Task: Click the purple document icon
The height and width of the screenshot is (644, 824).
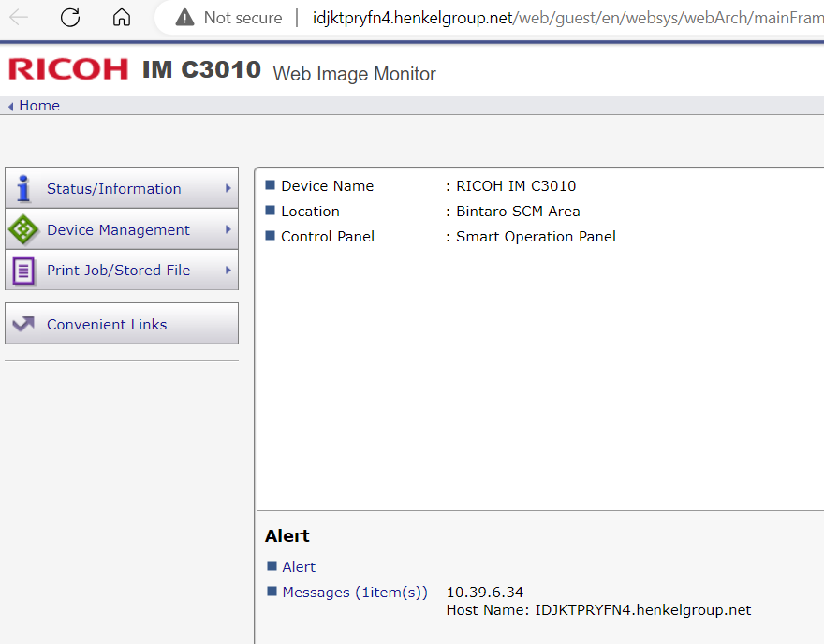Action: (x=23, y=271)
